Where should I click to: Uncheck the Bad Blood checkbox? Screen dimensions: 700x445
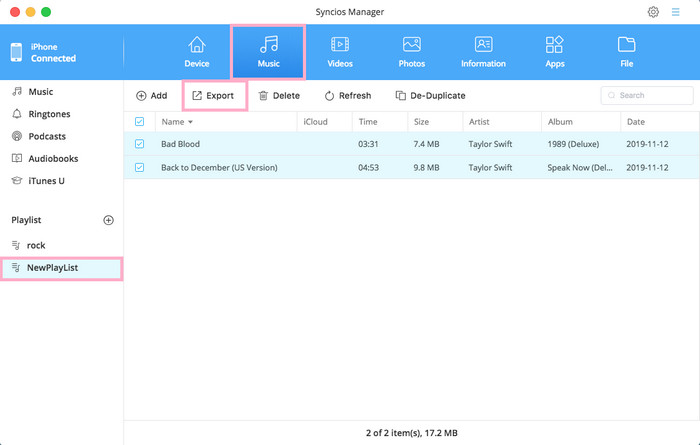click(x=139, y=144)
